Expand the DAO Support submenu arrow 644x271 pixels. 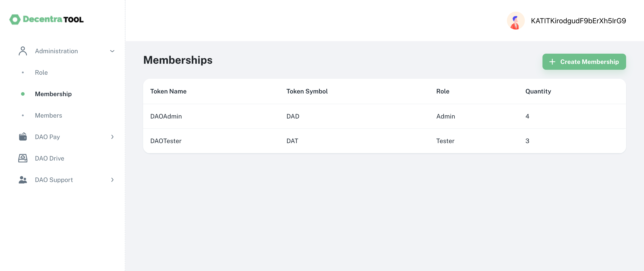pos(112,180)
